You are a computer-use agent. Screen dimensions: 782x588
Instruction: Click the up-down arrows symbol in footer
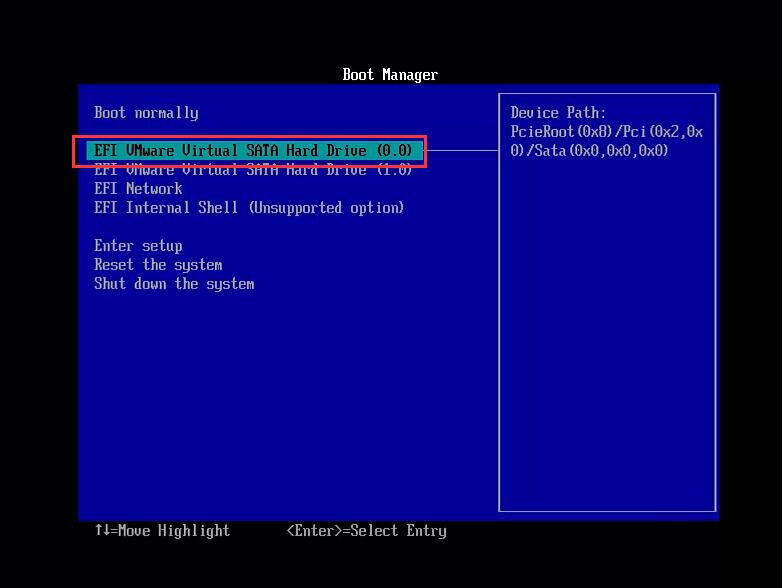click(x=100, y=531)
